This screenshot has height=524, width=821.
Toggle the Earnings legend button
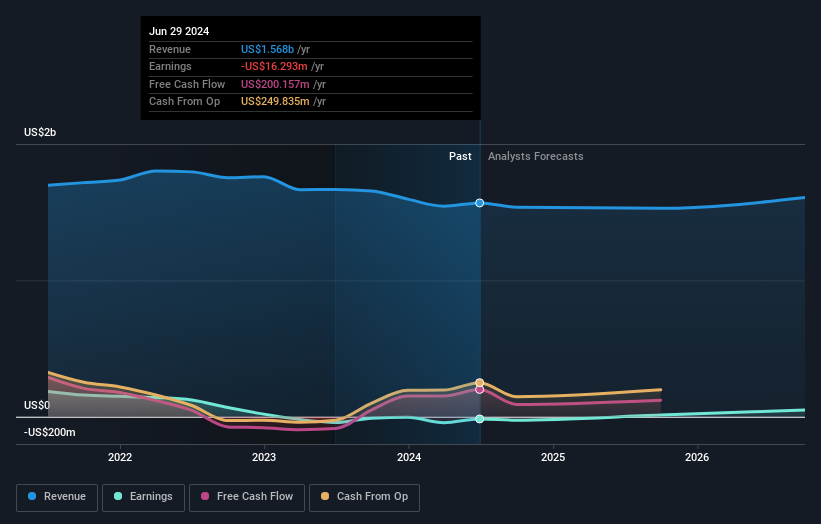(143, 497)
